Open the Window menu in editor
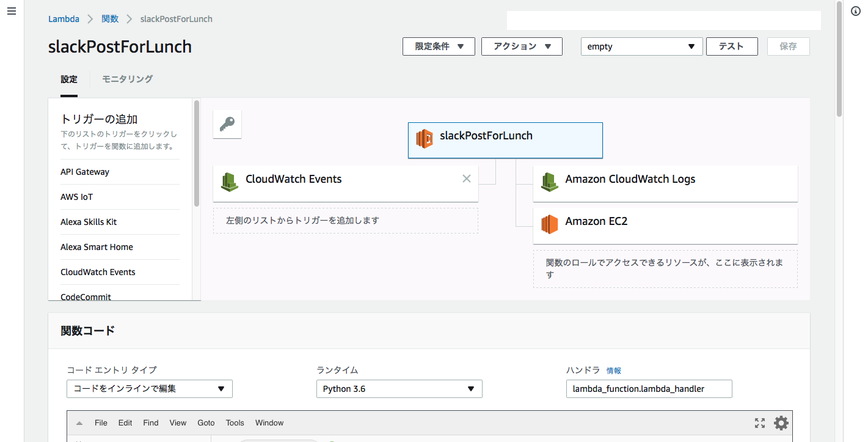868x442 pixels. coord(269,423)
